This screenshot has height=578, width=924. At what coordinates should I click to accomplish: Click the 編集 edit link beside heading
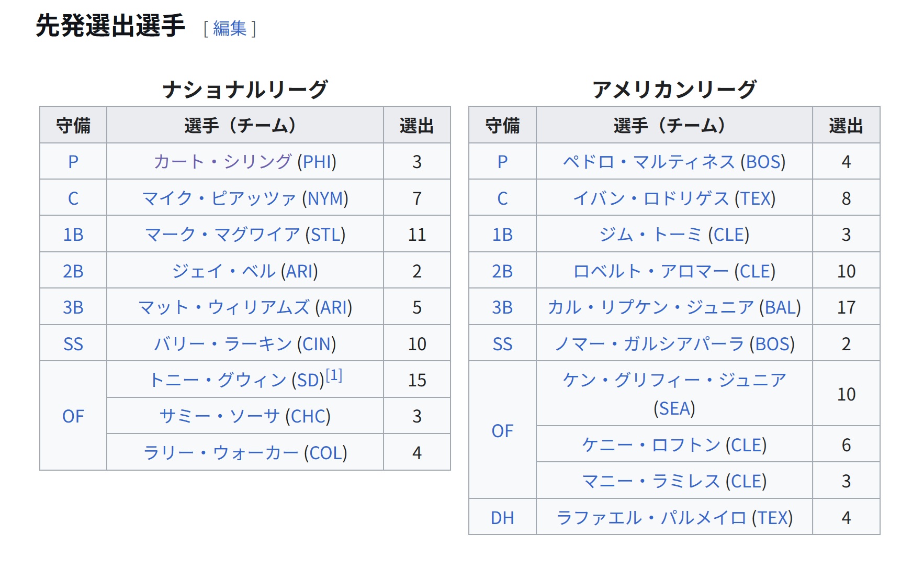pos(230,28)
